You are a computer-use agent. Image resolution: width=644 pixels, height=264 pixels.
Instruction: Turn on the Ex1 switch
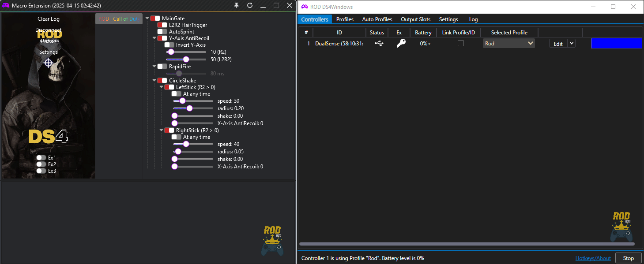pyautogui.click(x=41, y=157)
